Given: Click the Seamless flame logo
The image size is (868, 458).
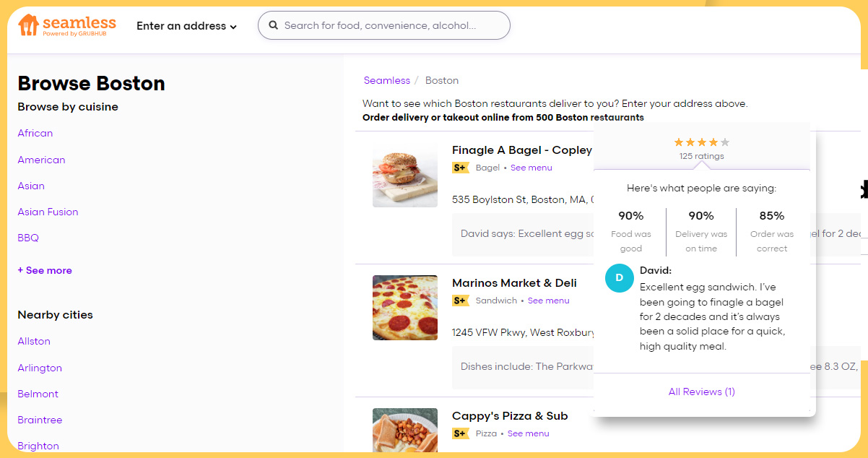Looking at the screenshot, I should (29, 24).
